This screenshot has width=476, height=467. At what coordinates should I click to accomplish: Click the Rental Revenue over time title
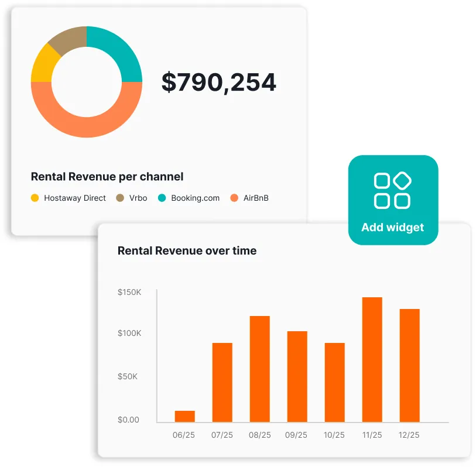coord(187,250)
